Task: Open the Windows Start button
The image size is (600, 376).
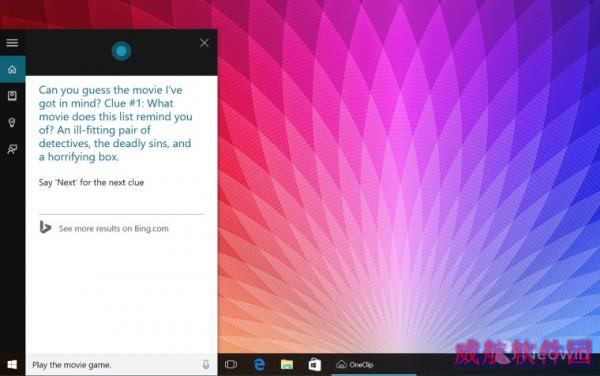Action: (x=12, y=365)
